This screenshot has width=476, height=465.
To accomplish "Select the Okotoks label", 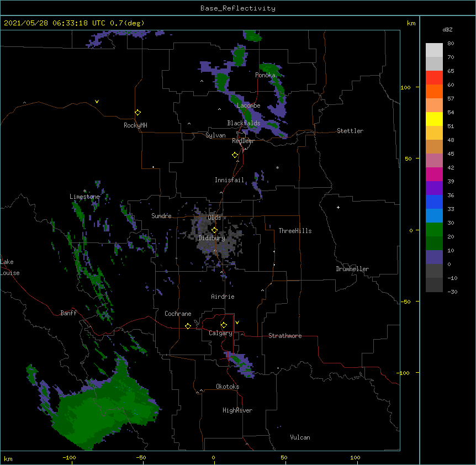I will [x=228, y=387].
